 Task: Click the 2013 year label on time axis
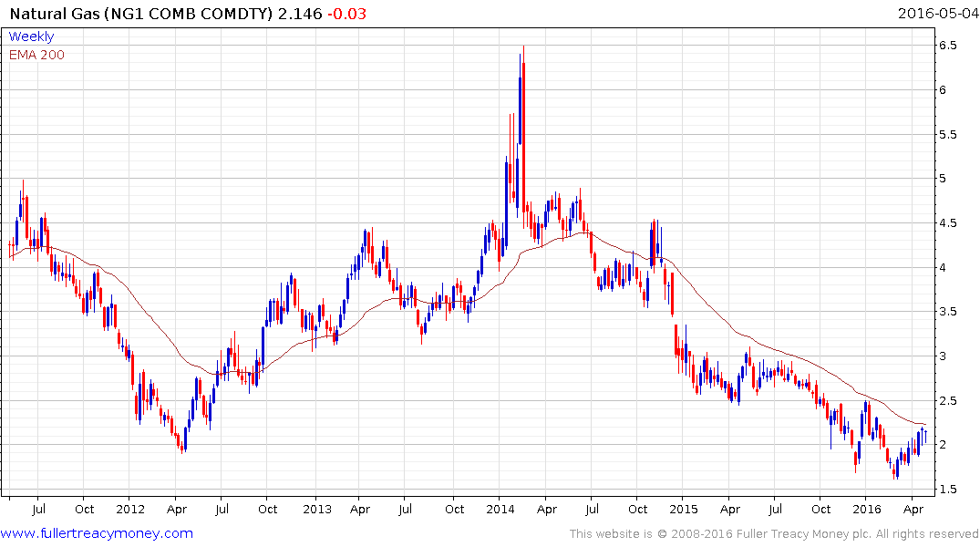pos(317,509)
